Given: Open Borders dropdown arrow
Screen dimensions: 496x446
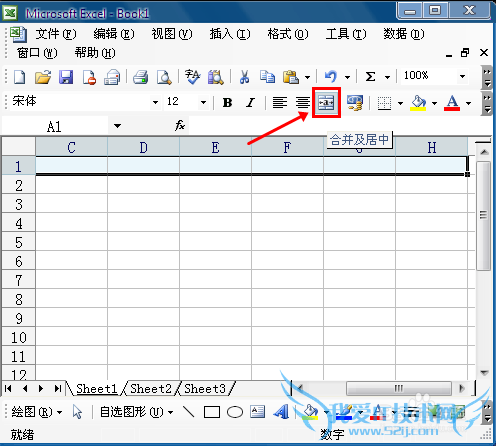Looking at the screenshot, I should pyautogui.click(x=400, y=103).
